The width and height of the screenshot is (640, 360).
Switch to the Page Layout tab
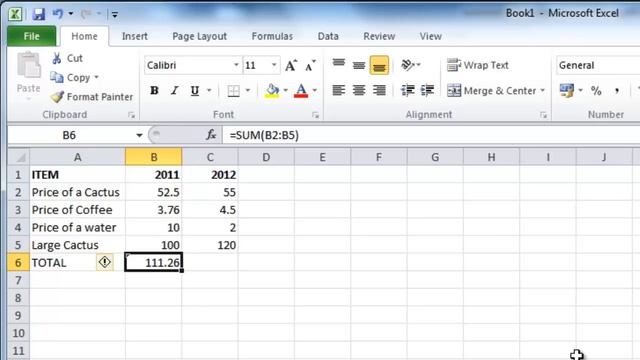pyautogui.click(x=199, y=36)
